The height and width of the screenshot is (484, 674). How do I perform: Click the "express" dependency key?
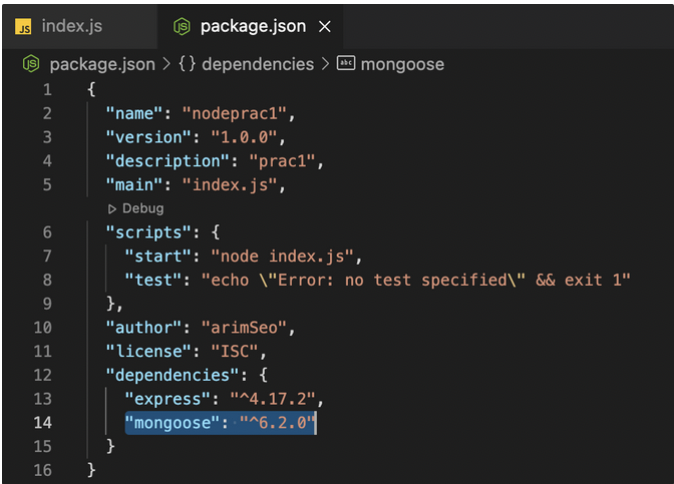168,399
